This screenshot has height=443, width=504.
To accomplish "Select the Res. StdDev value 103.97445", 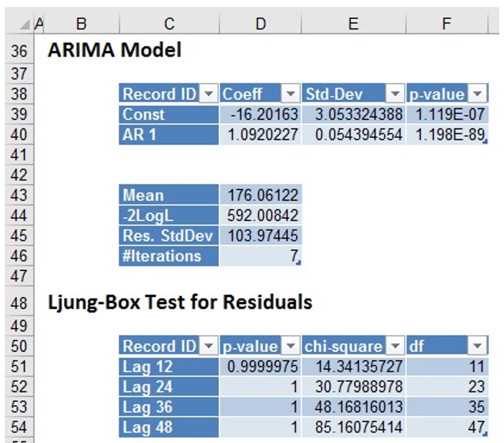I will pos(261,236).
